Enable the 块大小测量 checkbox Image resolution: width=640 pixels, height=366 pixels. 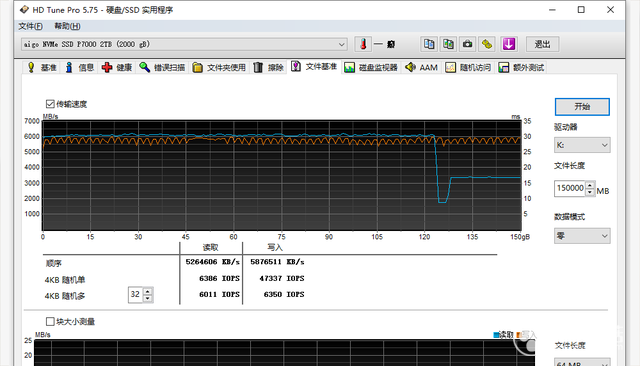tap(50, 322)
